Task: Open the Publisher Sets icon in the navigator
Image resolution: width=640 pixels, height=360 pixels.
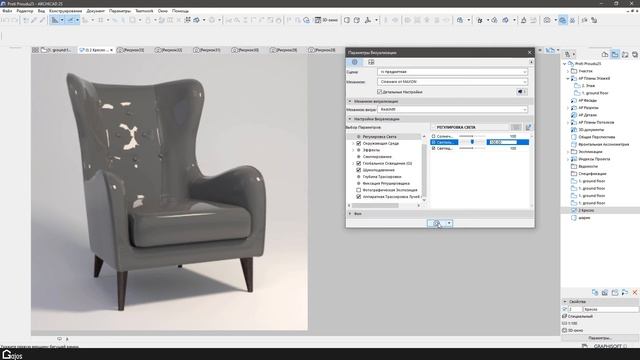Action: pyautogui.click(x=635, y=54)
